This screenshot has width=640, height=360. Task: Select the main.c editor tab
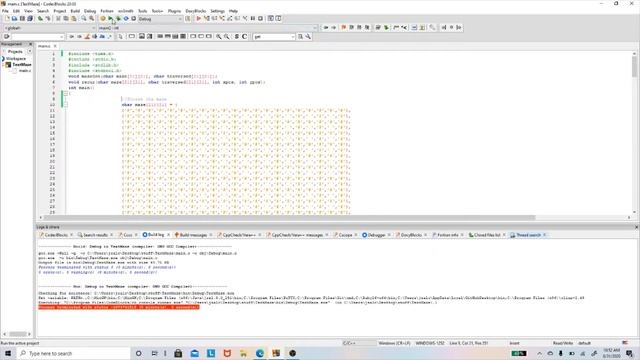click(x=44, y=46)
